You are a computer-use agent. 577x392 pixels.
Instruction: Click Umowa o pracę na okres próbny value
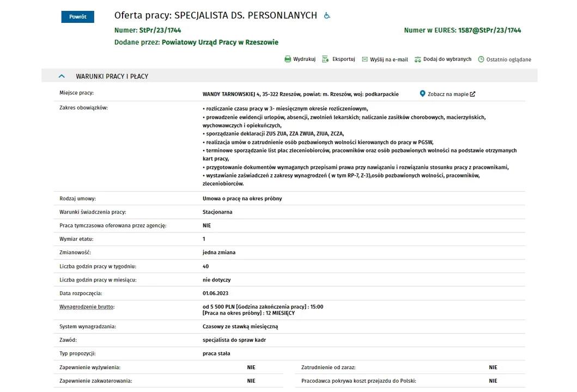[242, 199]
